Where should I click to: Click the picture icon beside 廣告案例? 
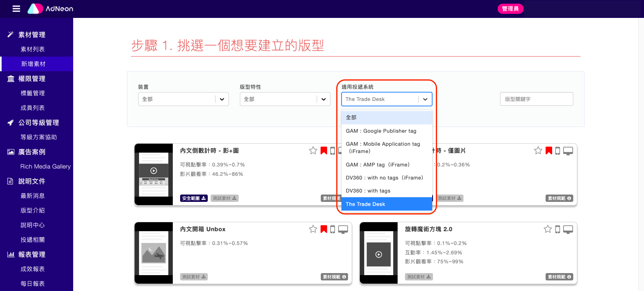(11, 152)
